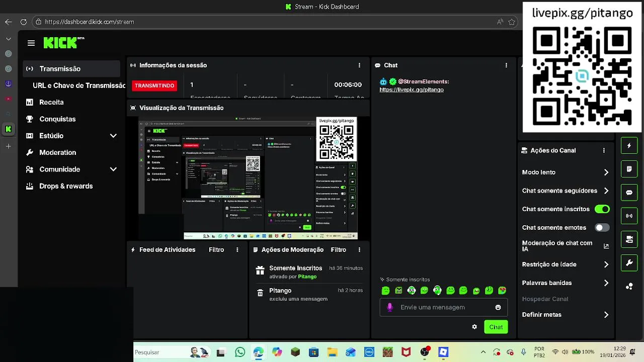This screenshot has height=362, width=644.
Task: Click the red TRANSMITINDO status badge
Action: point(154,85)
